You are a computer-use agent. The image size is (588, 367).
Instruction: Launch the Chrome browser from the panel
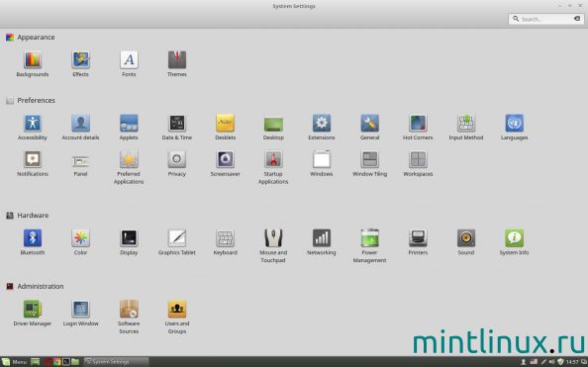57,362
